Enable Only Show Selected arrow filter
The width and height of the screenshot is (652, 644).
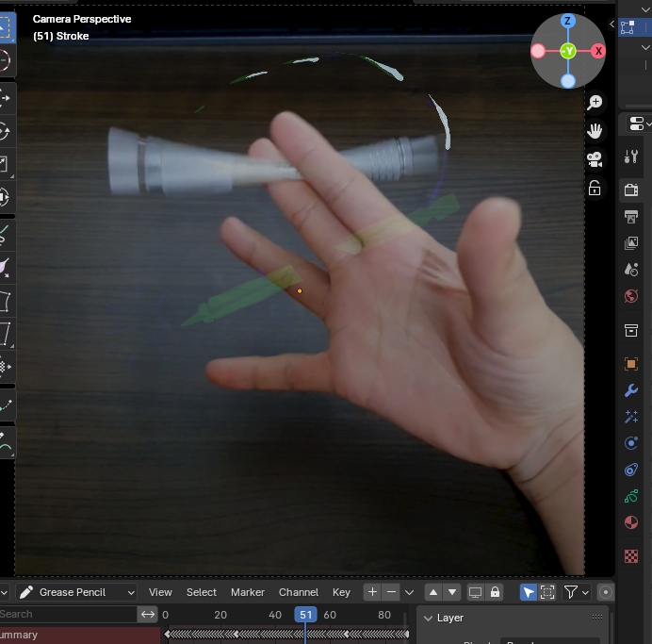529,592
